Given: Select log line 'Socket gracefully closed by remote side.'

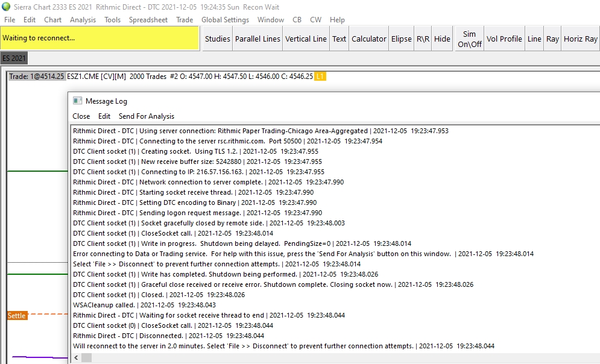Looking at the screenshot, I should (209, 224).
